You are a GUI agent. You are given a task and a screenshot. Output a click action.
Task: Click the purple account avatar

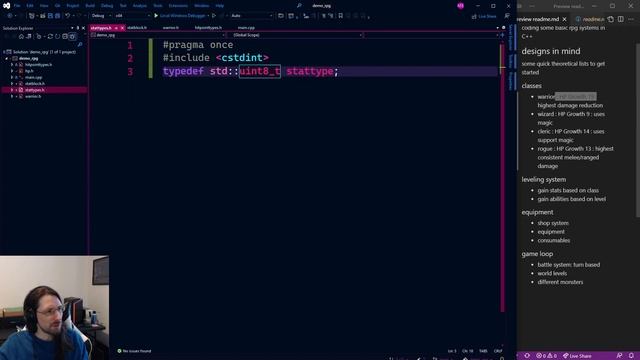click(x=460, y=6)
